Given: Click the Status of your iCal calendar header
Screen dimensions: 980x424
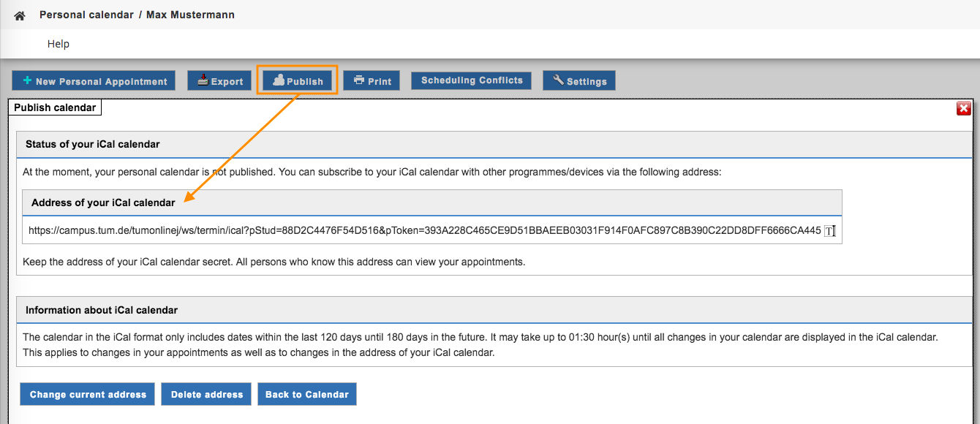Looking at the screenshot, I should tap(93, 144).
